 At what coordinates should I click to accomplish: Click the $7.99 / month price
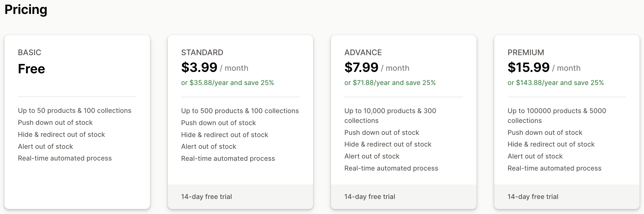pos(377,67)
